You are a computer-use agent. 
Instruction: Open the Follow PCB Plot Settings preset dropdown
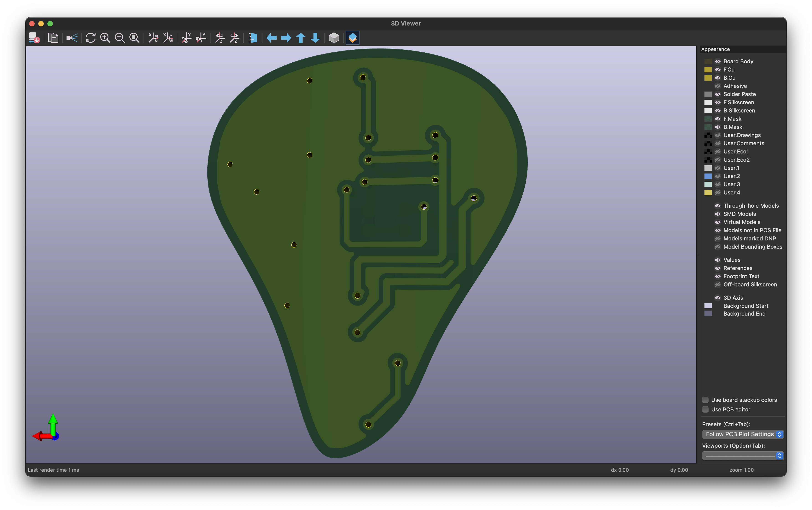[742, 434]
